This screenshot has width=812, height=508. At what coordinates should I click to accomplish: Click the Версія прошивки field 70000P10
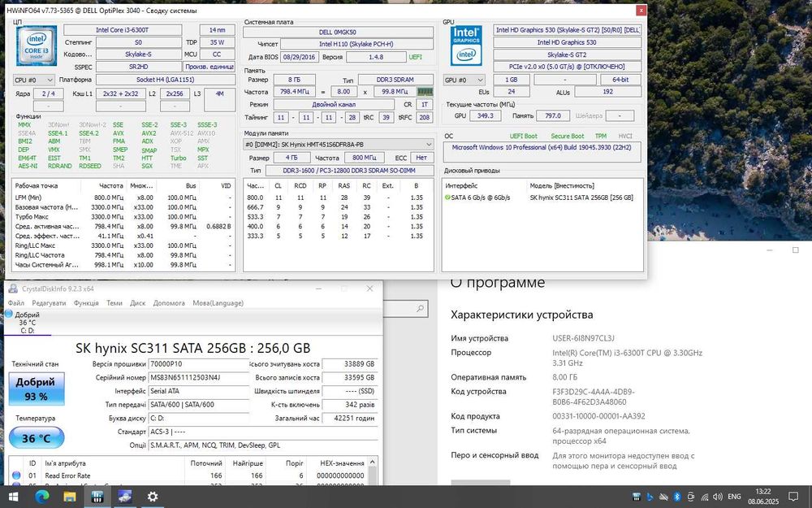tap(198, 364)
